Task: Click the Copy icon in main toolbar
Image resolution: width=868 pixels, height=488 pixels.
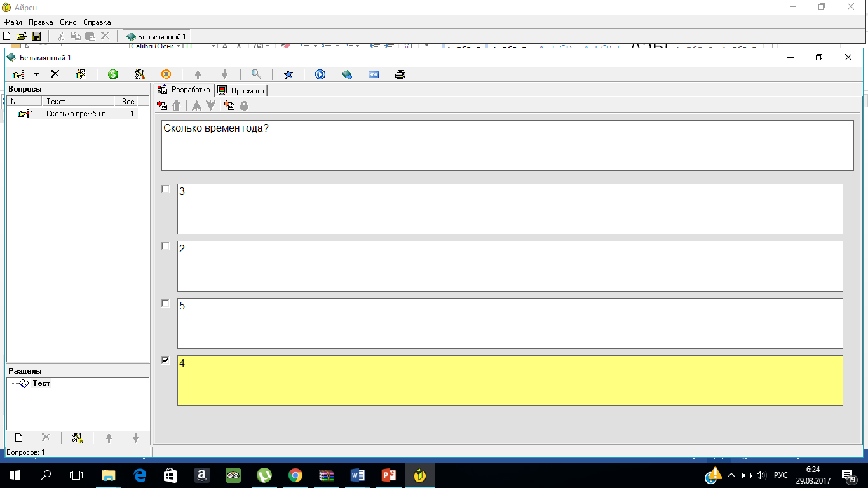Action: click(x=76, y=36)
